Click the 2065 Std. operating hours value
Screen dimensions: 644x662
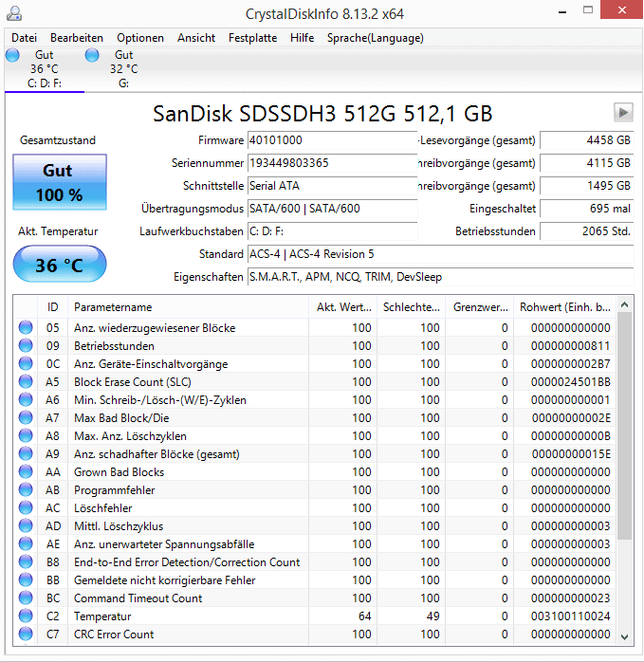click(586, 231)
